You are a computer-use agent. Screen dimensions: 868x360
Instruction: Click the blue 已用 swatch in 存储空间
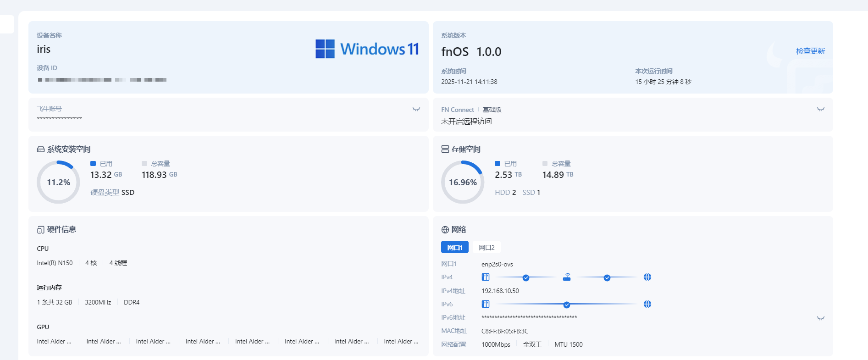498,164
